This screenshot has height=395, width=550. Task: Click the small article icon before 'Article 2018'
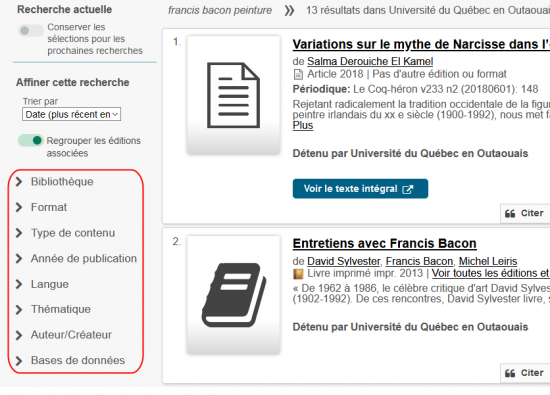tap(298, 74)
